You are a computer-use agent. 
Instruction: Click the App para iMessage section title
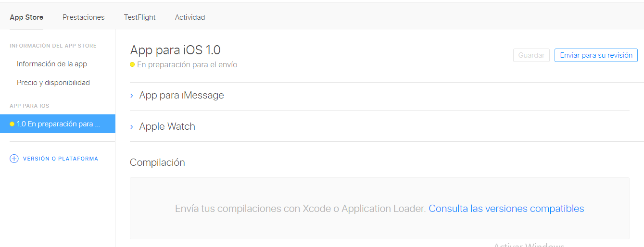[181, 95]
